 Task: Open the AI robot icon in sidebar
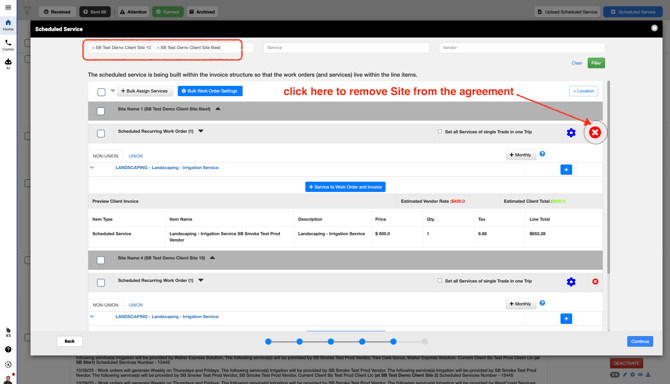[x=8, y=64]
